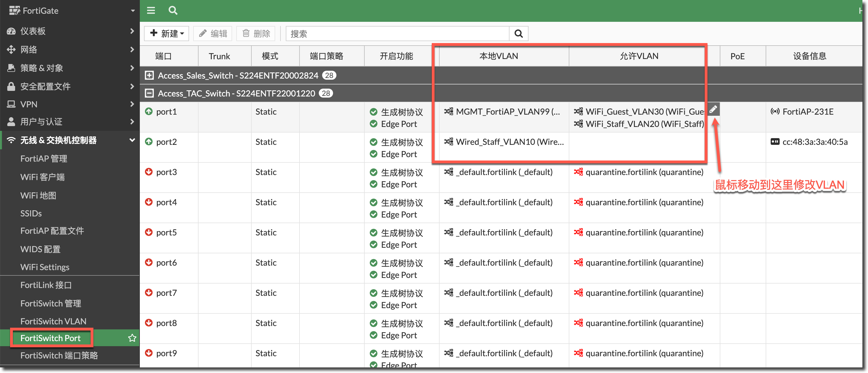The width and height of the screenshot is (868, 373).
Task: Open the SSIDs menu item
Action: (x=31, y=213)
